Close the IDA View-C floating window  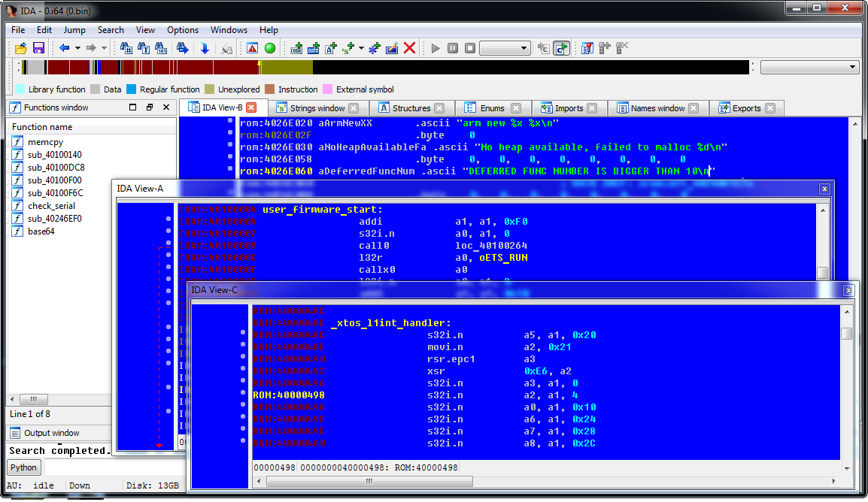848,290
